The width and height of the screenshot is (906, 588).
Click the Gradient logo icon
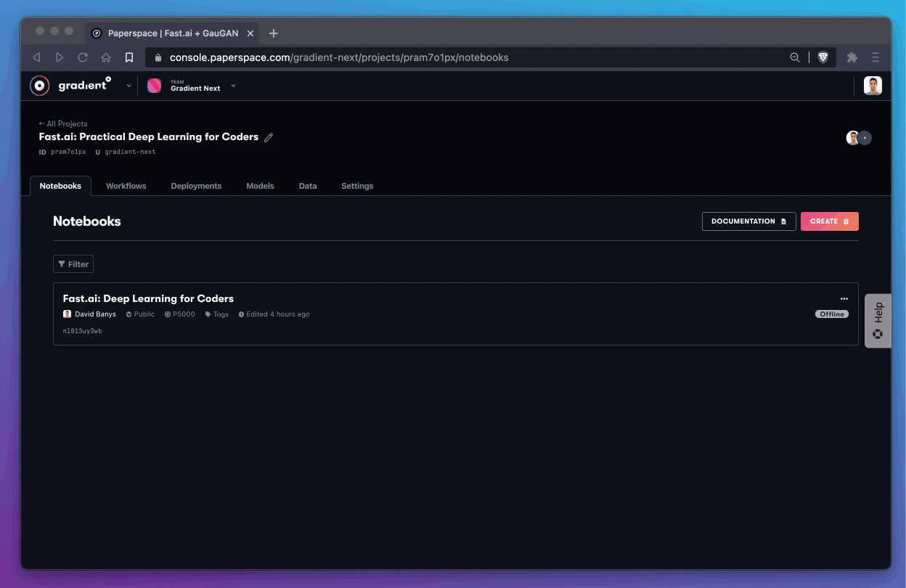40,86
